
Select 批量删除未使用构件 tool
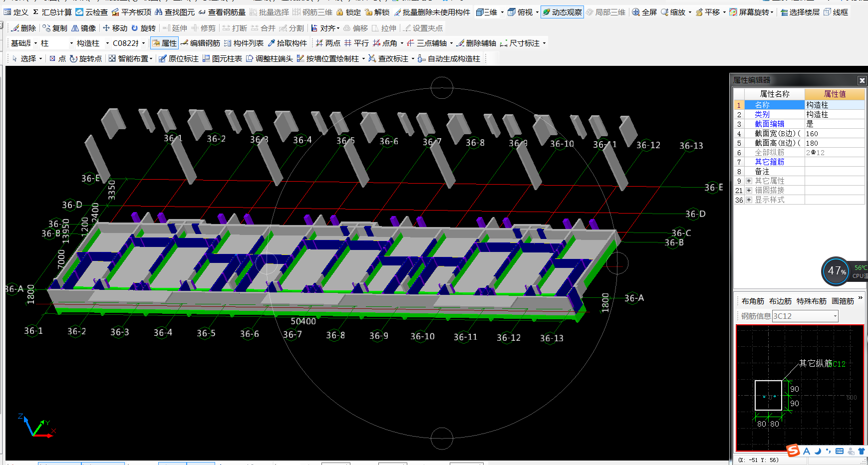pyautogui.click(x=432, y=12)
